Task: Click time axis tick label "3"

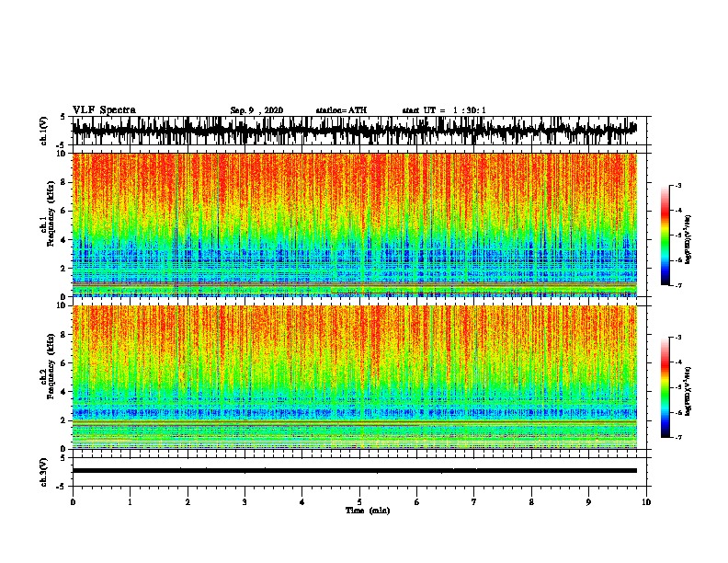Action: (x=245, y=502)
